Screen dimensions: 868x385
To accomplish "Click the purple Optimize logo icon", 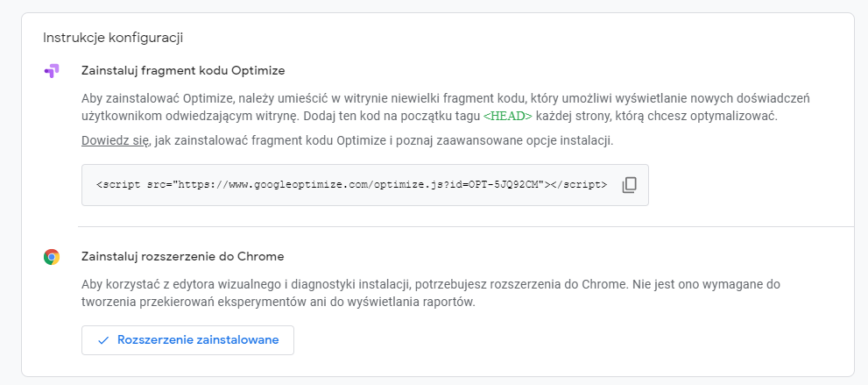I will point(51,71).
